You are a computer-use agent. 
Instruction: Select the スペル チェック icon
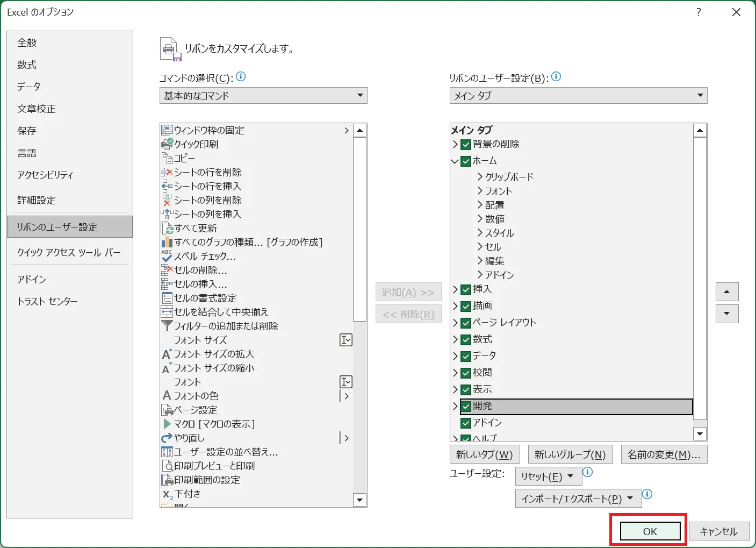point(167,256)
